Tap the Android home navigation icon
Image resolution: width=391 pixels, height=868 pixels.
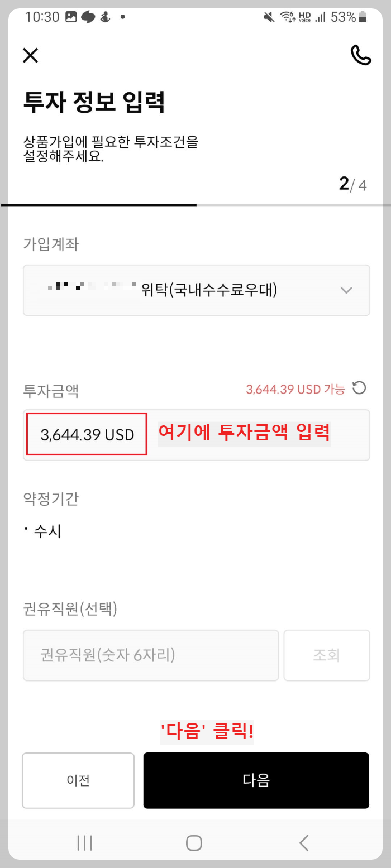pyautogui.click(x=193, y=843)
